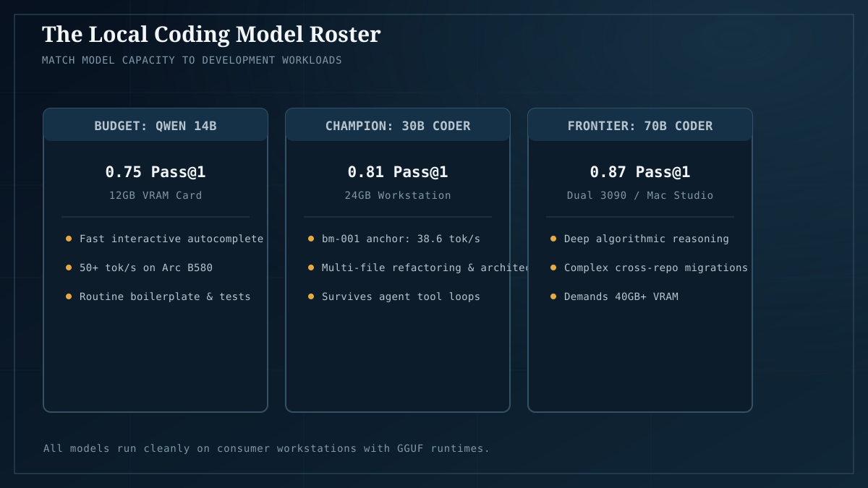Viewport: 868px width, 488px height.
Task: Click 'Complex cross-repo migrations' text
Action: click(x=656, y=267)
